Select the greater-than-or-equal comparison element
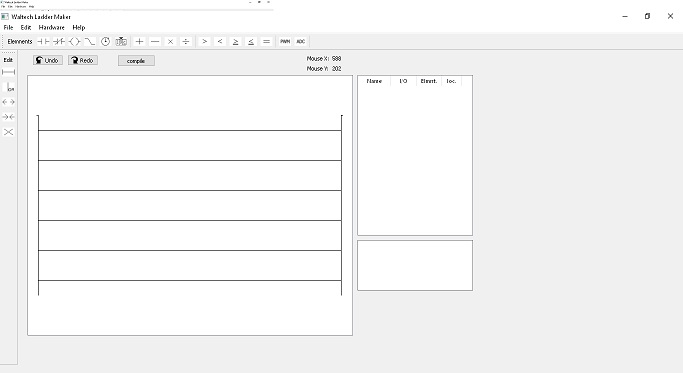683x373 pixels. click(x=235, y=41)
